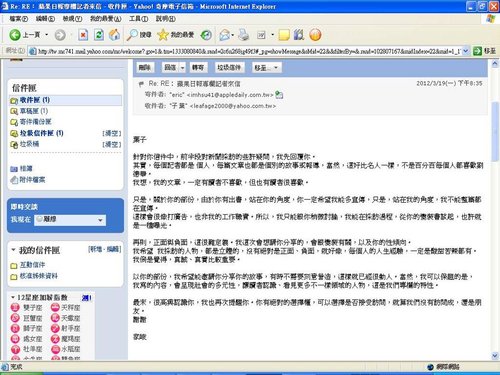Click the Mail envelope toolbar icon

pos(225,35)
